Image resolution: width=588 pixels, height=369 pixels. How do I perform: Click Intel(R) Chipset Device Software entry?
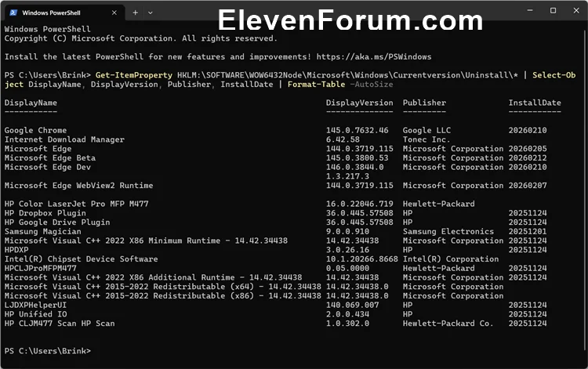coord(82,259)
